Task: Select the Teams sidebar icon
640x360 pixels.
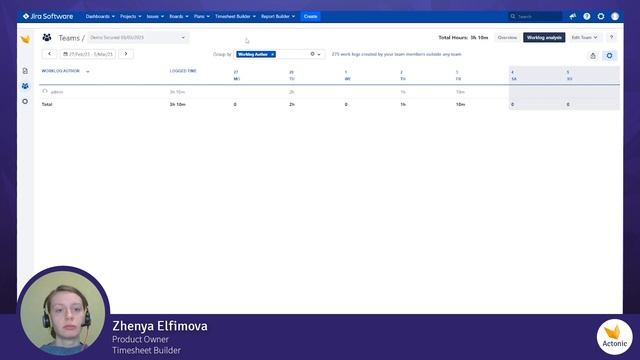Action: [x=25, y=86]
